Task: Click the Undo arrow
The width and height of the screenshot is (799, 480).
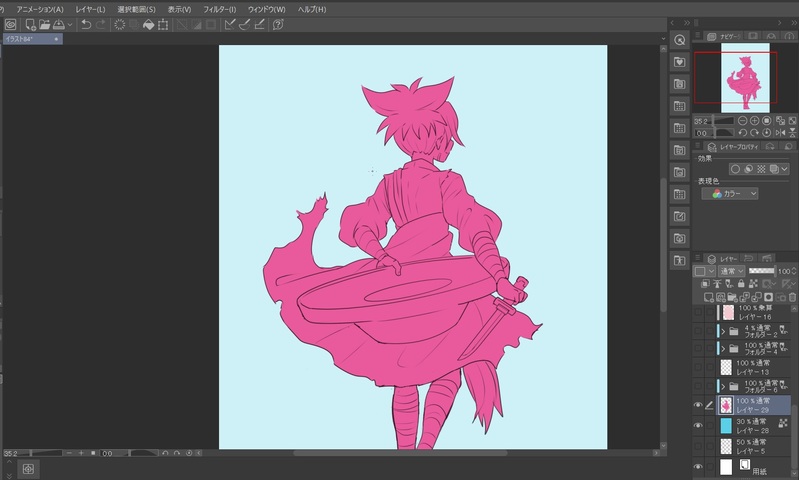Action: (86, 24)
